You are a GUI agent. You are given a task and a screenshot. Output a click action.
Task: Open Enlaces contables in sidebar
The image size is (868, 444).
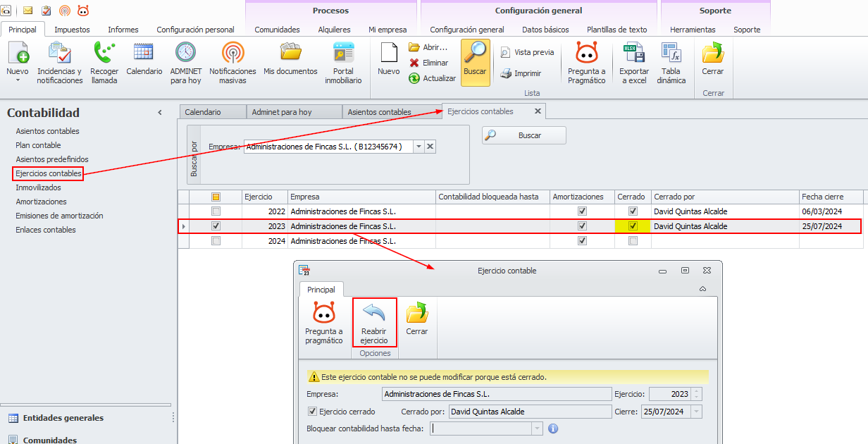click(46, 230)
